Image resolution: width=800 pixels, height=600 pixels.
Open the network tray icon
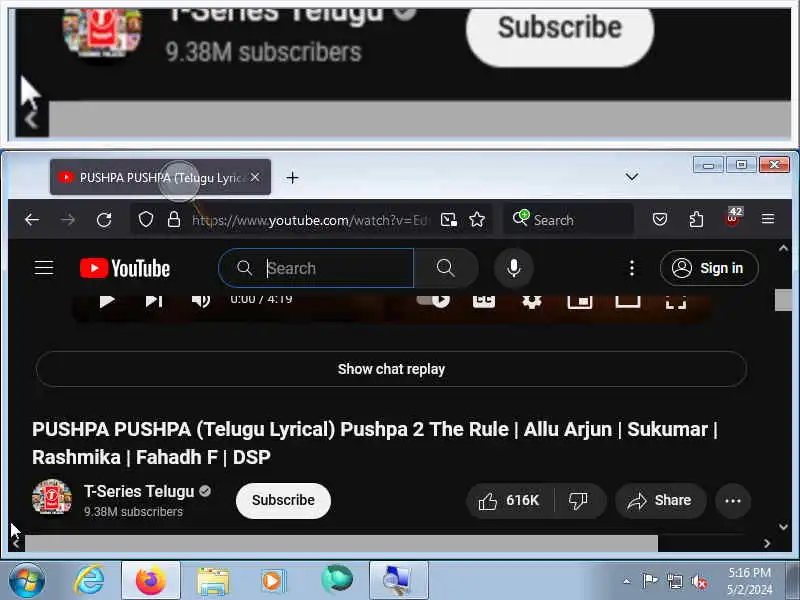click(x=674, y=581)
